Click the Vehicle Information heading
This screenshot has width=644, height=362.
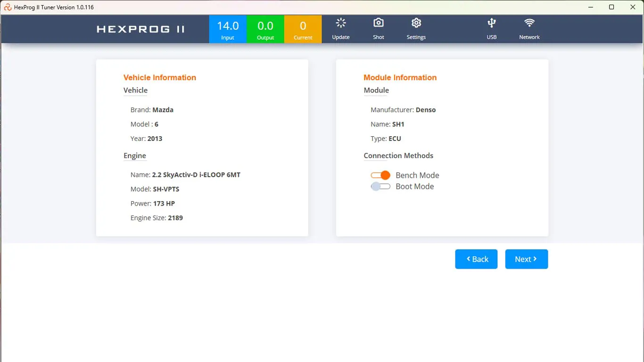160,78
